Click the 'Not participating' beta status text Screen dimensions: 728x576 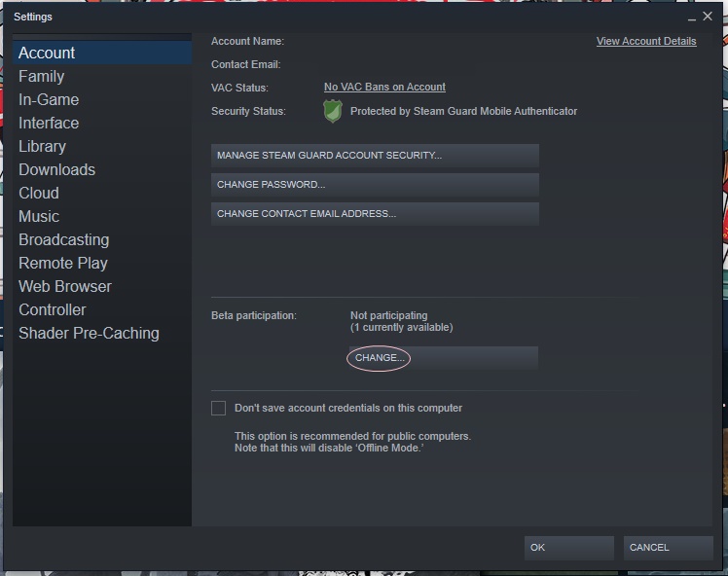tap(388, 315)
